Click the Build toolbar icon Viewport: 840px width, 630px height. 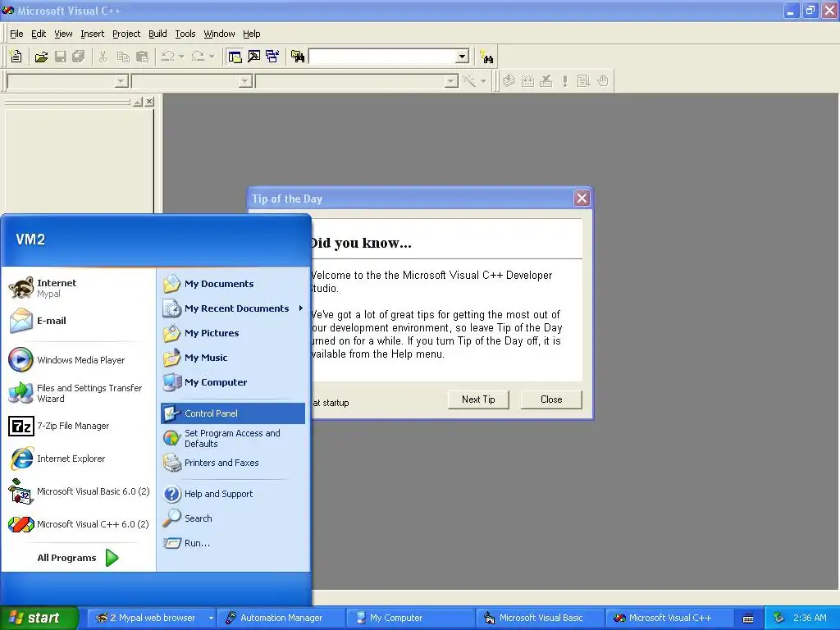pos(527,81)
